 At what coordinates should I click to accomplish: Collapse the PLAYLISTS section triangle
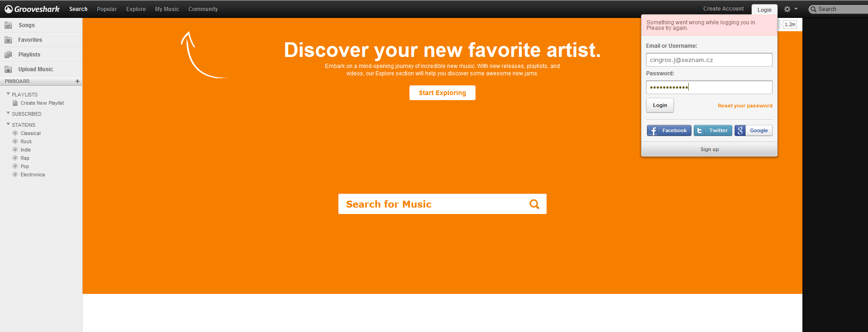[8, 94]
